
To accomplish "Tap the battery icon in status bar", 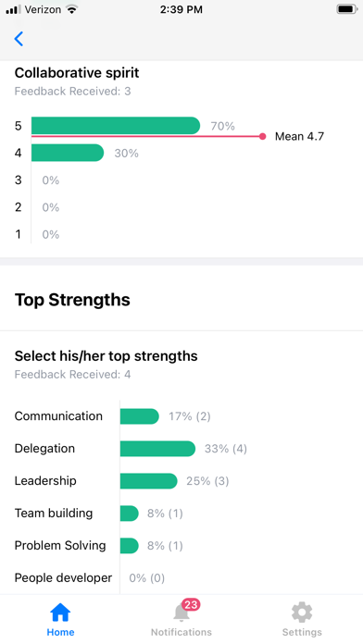I will pos(346,9).
